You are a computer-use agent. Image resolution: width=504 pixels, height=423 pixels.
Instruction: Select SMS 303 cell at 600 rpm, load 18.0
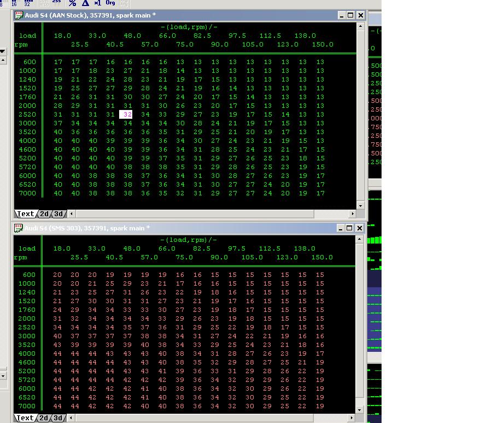click(x=57, y=275)
